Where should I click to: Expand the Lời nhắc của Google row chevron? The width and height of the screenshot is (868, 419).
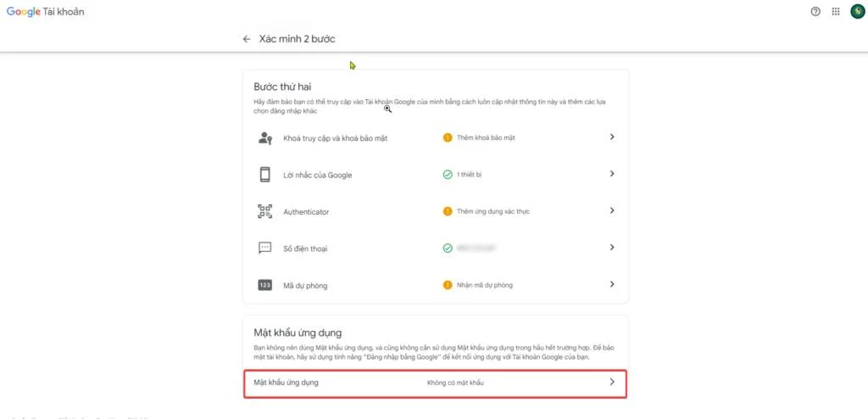(612, 174)
